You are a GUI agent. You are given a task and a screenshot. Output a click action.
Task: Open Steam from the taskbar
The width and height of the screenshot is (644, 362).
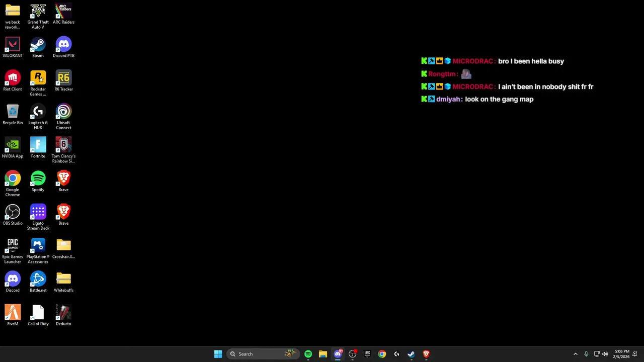[411, 354]
